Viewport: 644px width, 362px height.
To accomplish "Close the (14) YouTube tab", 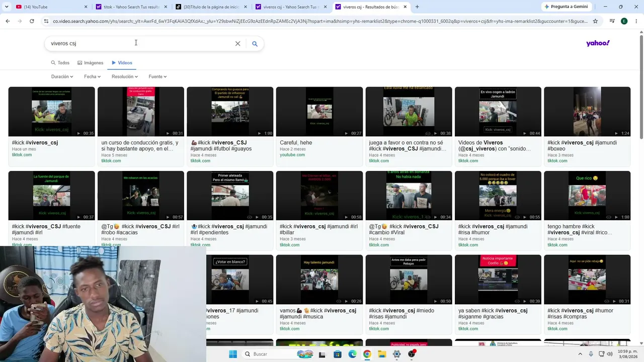I will [x=86, y=7].
